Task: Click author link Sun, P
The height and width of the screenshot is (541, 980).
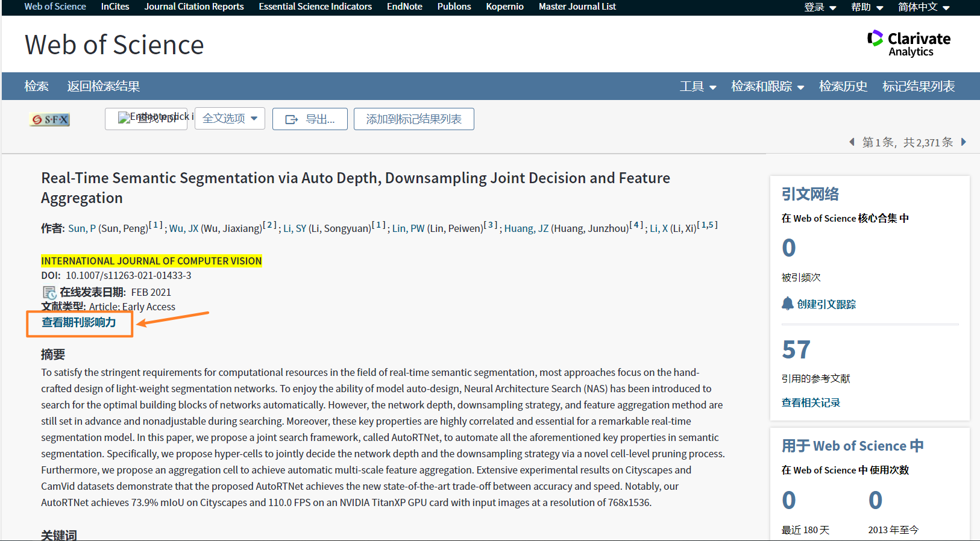Action: [82, 228]
